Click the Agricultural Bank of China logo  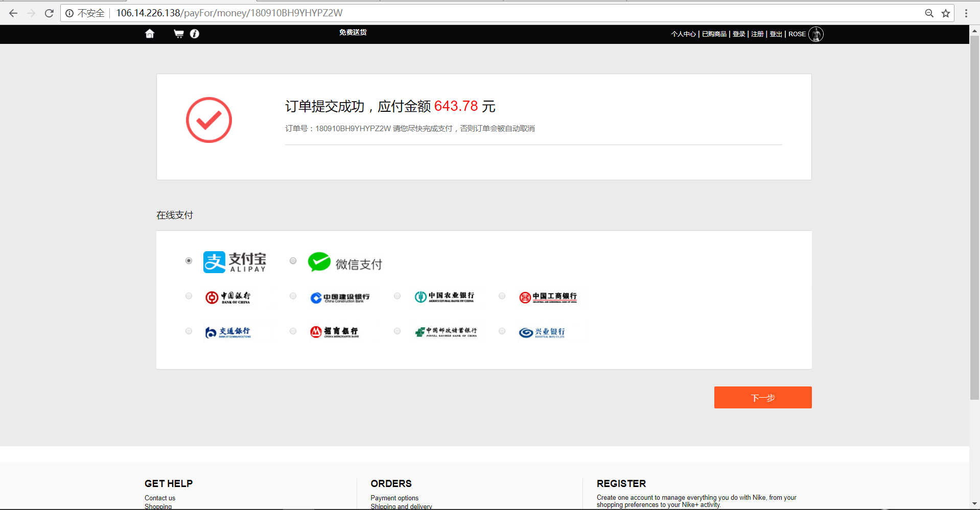(x=445, y=297)
